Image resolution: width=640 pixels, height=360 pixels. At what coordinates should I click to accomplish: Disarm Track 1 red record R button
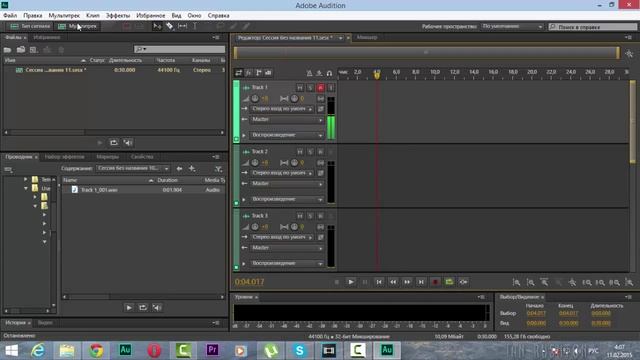(x=320, y=88)
